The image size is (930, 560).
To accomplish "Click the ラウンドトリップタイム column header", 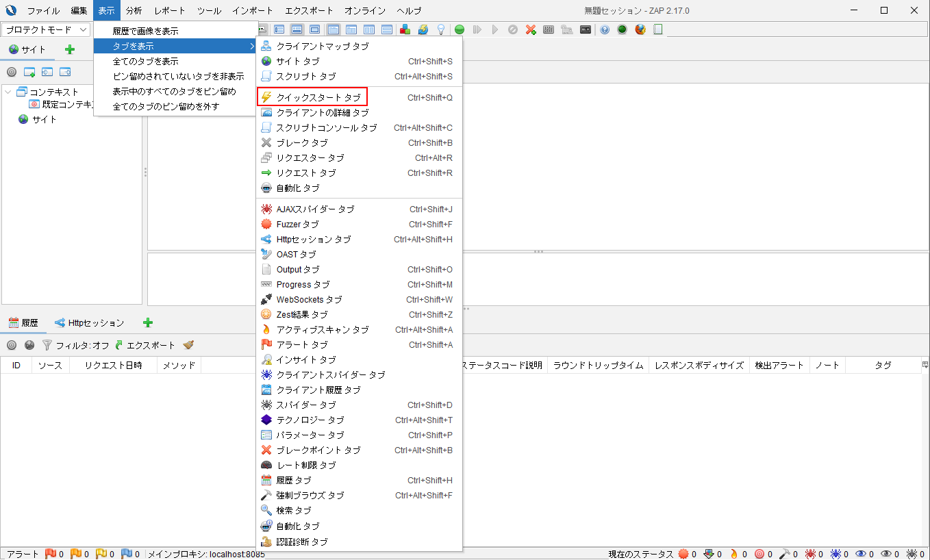I will (598, 365).
